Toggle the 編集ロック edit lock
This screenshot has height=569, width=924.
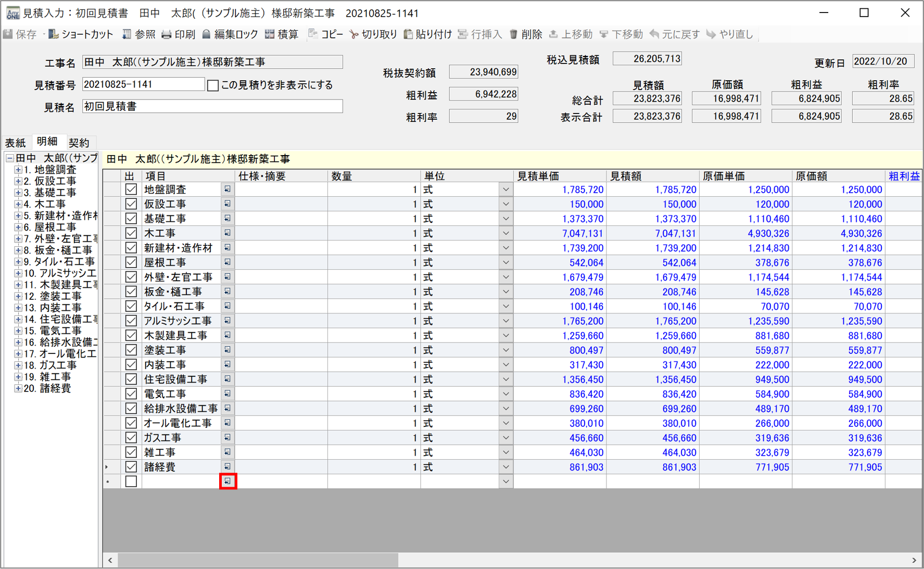click(x=207, y=34)
